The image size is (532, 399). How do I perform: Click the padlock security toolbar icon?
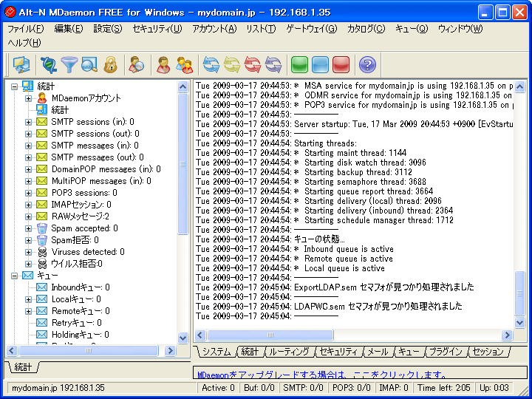(110, 65)
